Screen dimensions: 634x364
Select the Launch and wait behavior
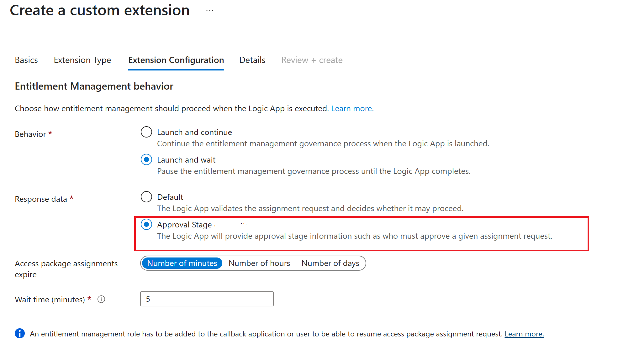(146, 159)
